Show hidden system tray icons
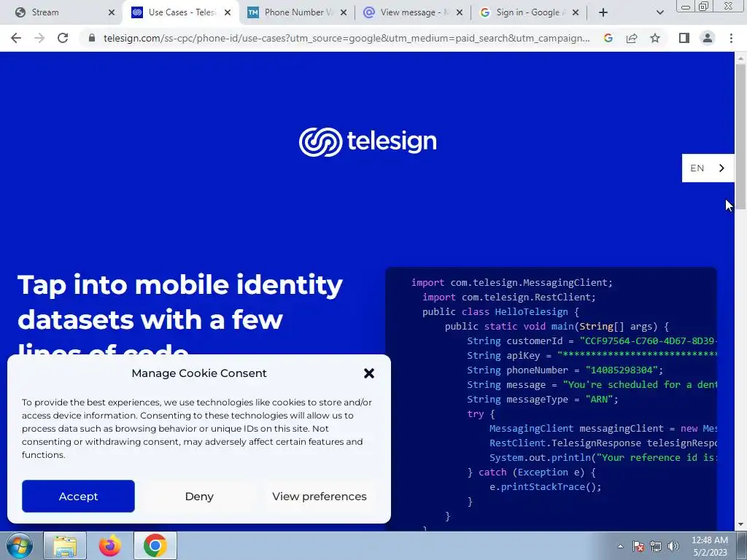Viewport: 747px width, 560px height. point(620,546)
